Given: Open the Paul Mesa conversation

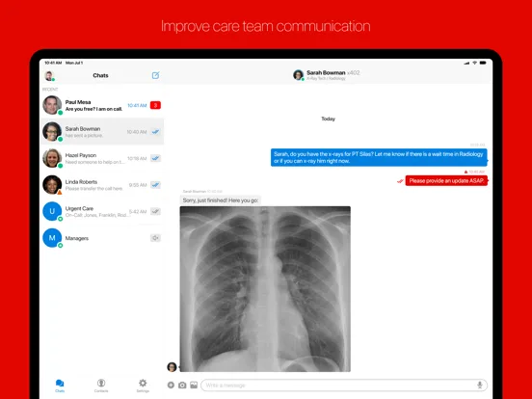Looking at the screenshot, I should [102, 105].
